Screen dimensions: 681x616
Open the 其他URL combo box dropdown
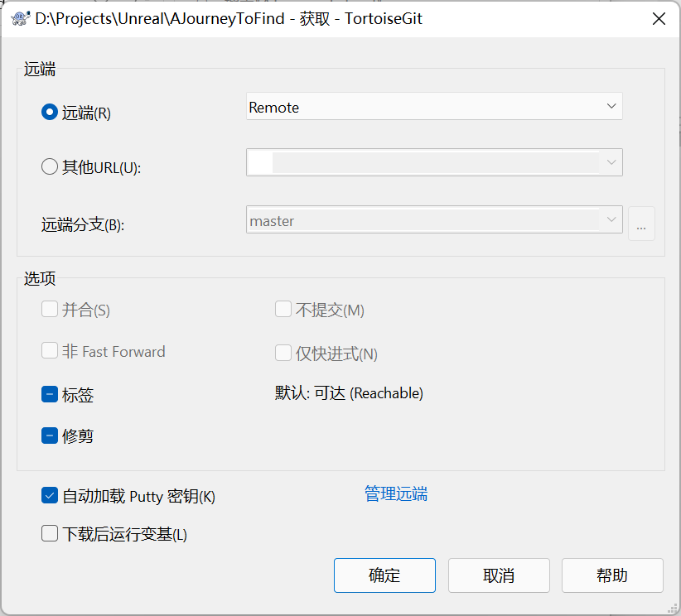point(611,162)
